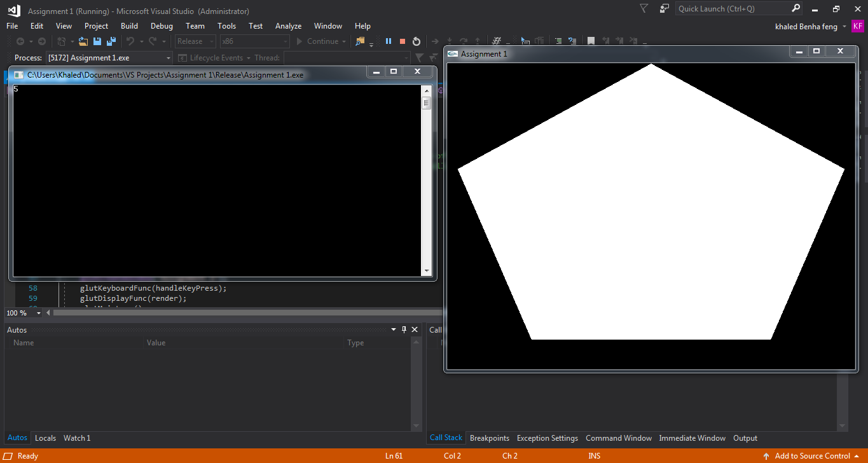Click the comment-out lines toolbar icon

tap(558, 41)
